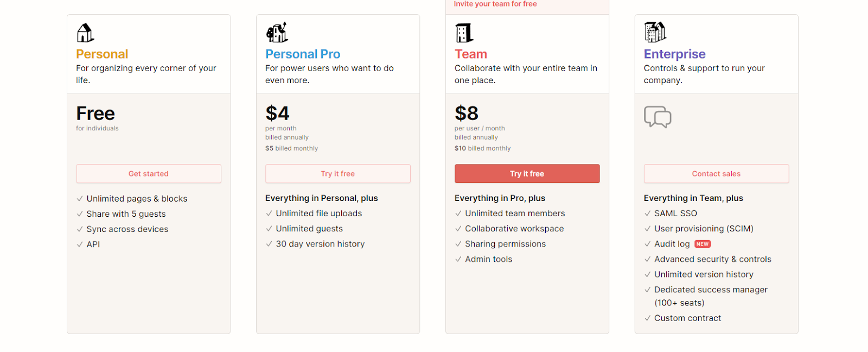Click the Enterprise plan buildings icon
This screenshot has width=868, height=352.
pyautogui.click(x=655, y=32)
